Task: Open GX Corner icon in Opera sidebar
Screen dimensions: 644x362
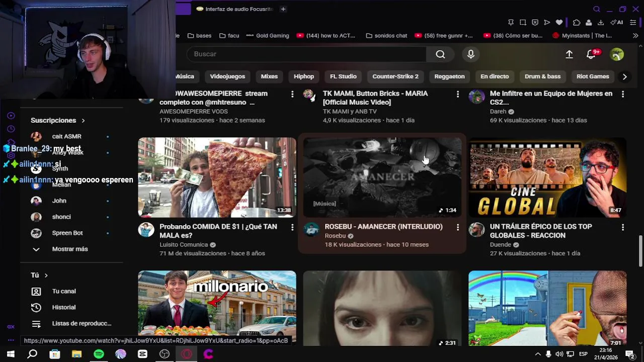Action: [11, 327]
